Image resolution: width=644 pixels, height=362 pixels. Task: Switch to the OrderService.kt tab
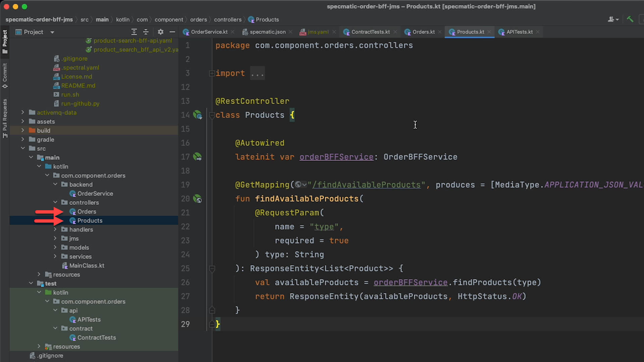209,32
